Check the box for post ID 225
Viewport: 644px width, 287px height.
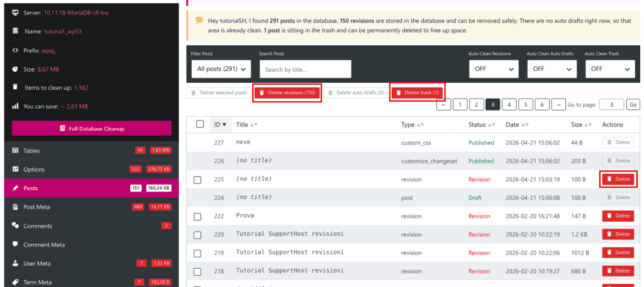197,180
